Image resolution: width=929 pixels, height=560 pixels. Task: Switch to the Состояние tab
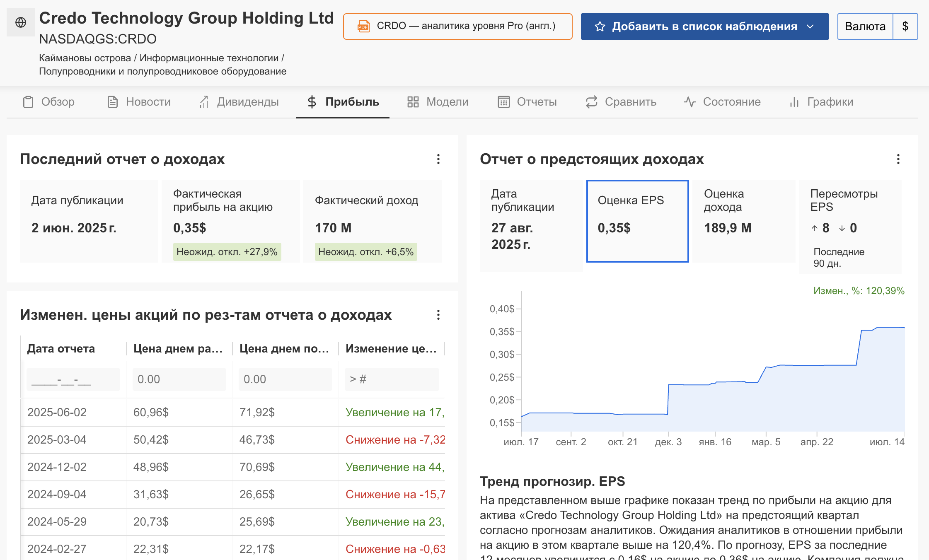pyautogui.click(x=722, y=102)
